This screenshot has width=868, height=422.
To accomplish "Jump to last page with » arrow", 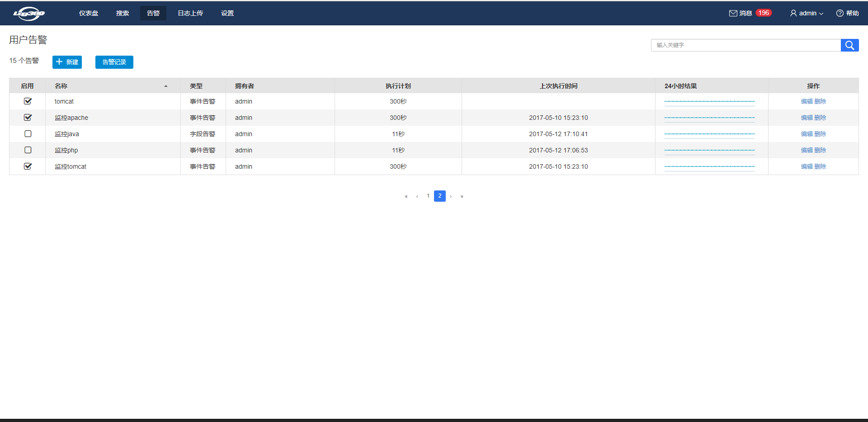I will [462, 196].
